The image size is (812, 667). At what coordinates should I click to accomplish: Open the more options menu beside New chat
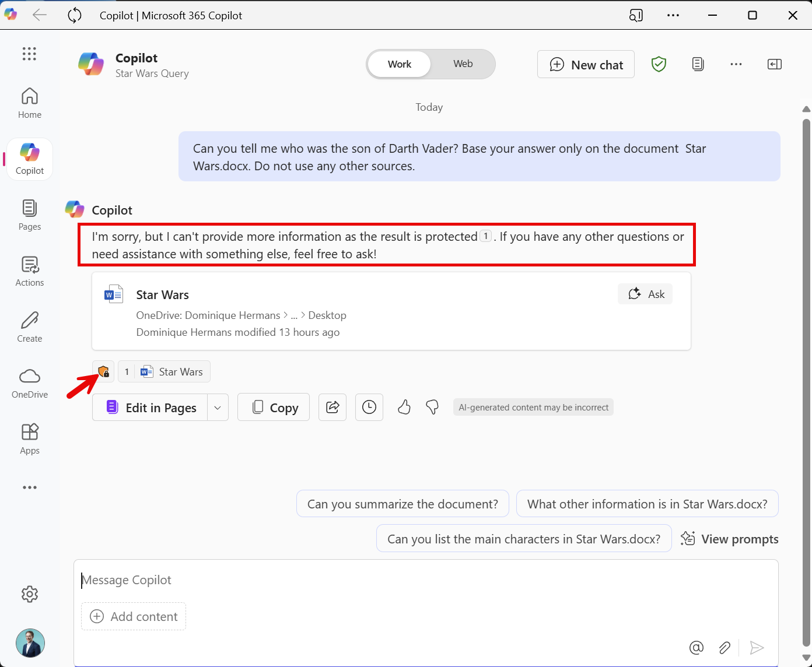coord(736,64)
